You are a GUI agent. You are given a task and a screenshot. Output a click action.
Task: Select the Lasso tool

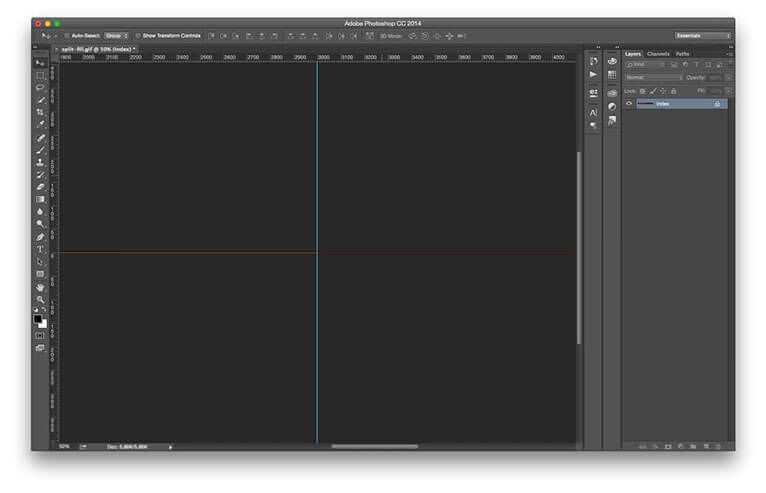coord(40,88)
